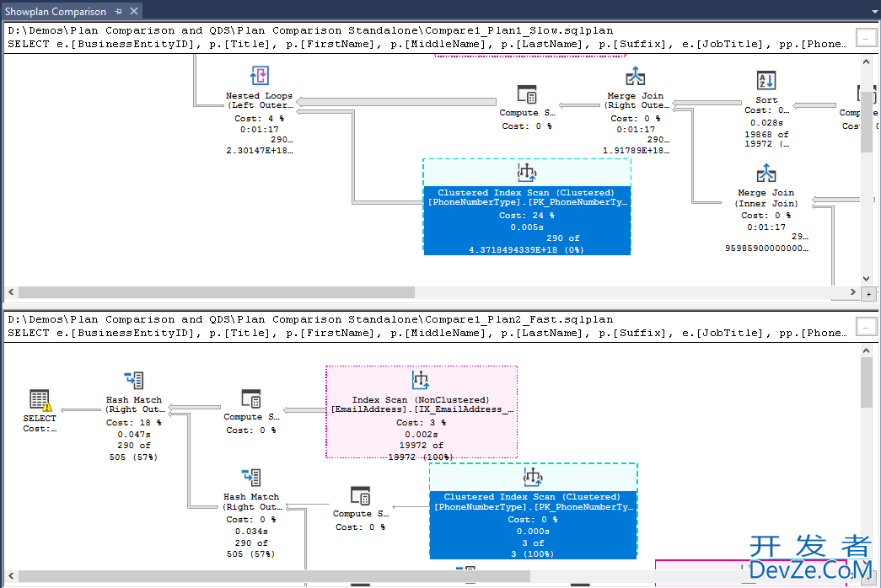Select top Hash Match operator icon, cost 18%
Image resolution: width=881 pixels, height=588 pixels.
click(x=134, y=380)
